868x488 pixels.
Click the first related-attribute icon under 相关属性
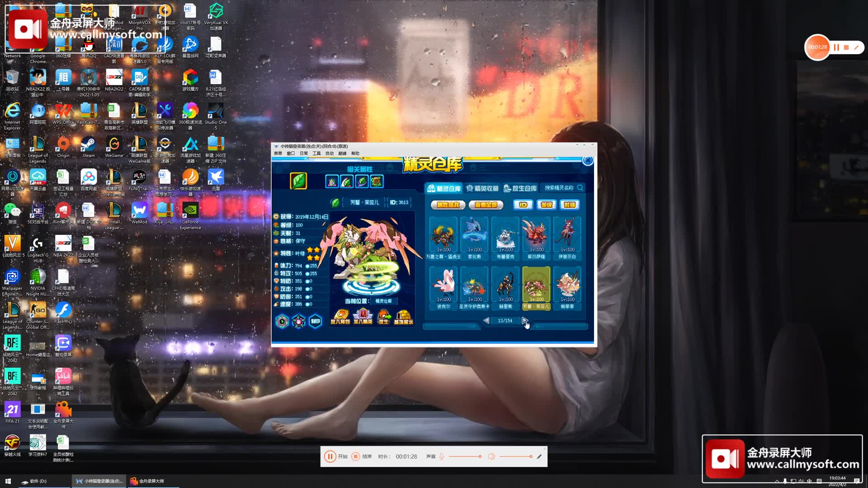pyautogui.click(x=332, y=182)
